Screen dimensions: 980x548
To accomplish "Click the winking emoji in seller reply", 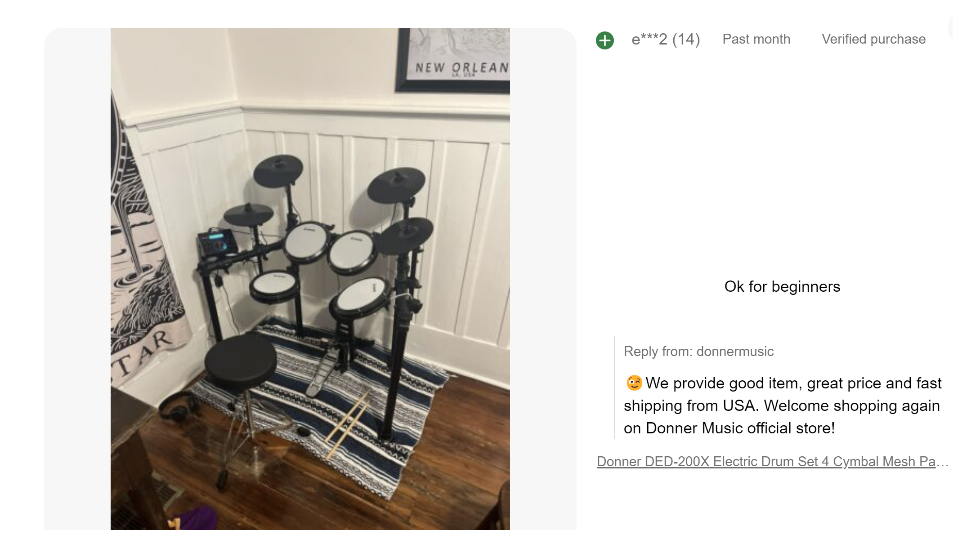I will tap(634, 383).
